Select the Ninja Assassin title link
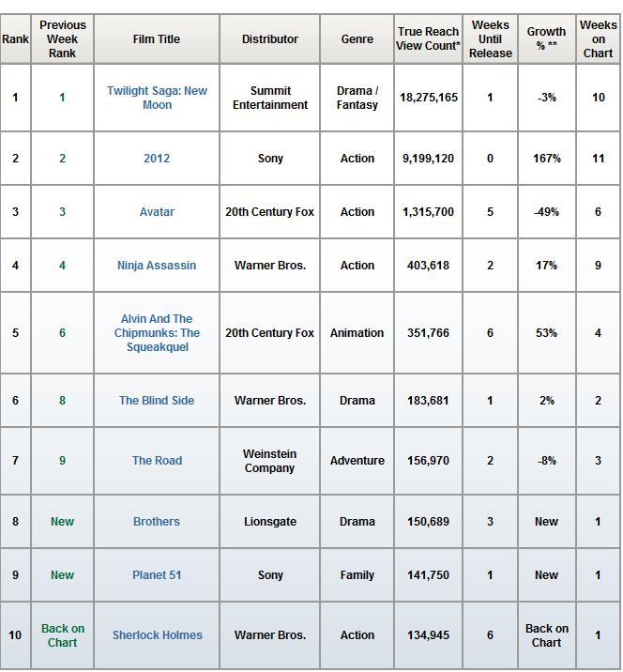 [157, 266]
